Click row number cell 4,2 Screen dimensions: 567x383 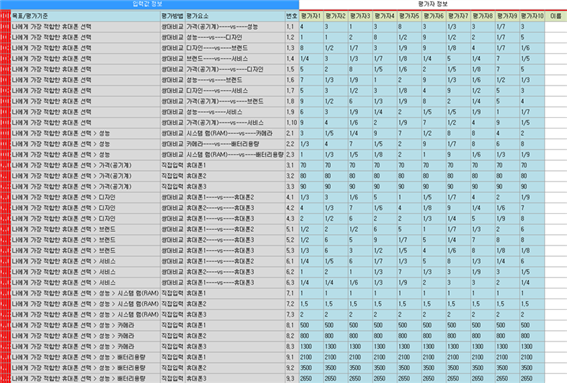pos(292,208)
